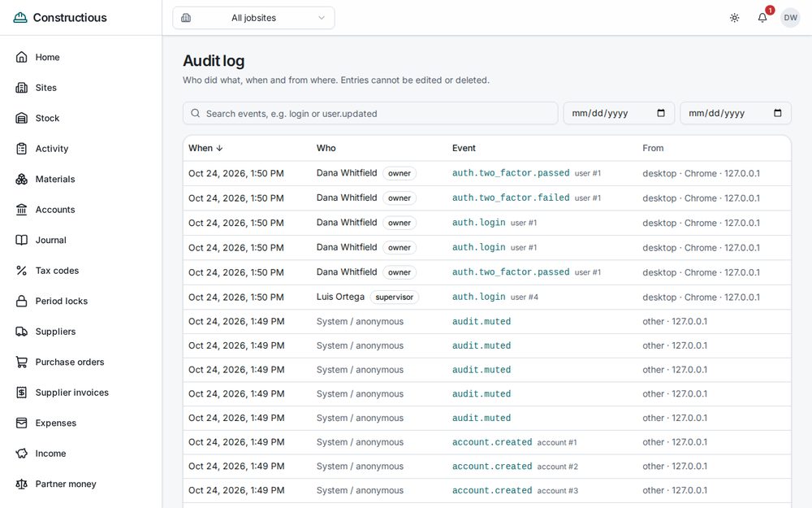Open Home via its house icon

[x=21, y=57]
